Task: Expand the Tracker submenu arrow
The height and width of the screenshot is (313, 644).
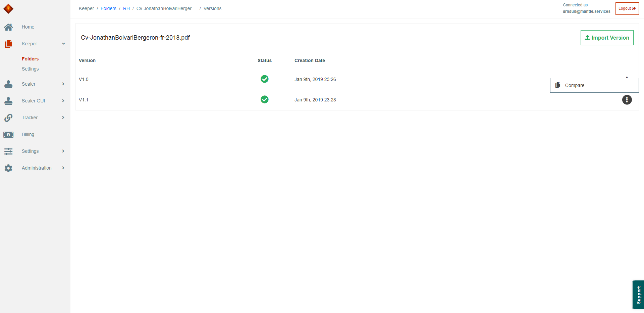Action: point(63,118)
